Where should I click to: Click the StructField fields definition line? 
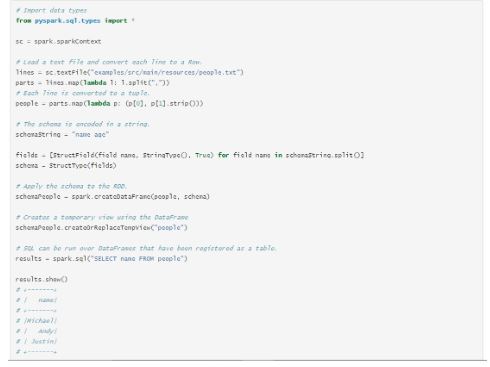[x=190, y=155]
